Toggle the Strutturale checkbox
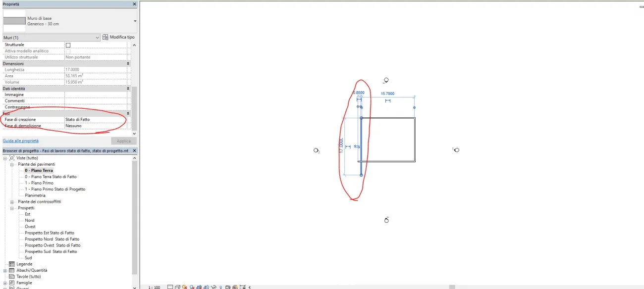The width and height of the screenshot is (644, 289). pos(68,45)
